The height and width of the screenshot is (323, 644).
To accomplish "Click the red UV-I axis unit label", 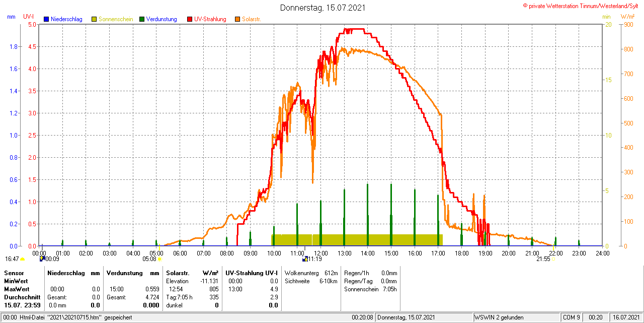I will point(28,17).
